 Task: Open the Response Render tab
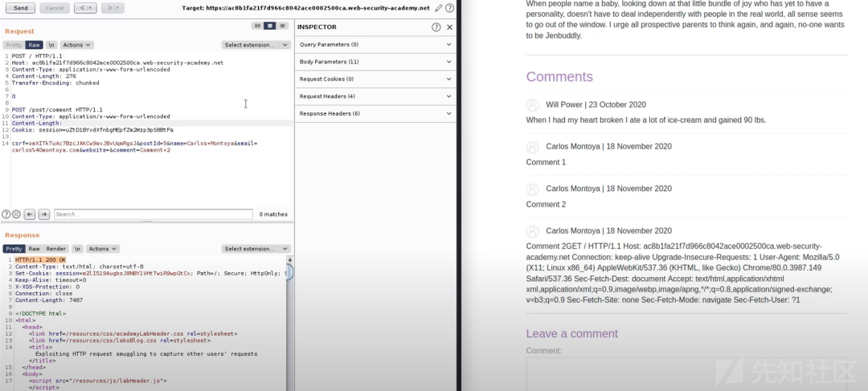pyautogui.click(x=56, y=249)
